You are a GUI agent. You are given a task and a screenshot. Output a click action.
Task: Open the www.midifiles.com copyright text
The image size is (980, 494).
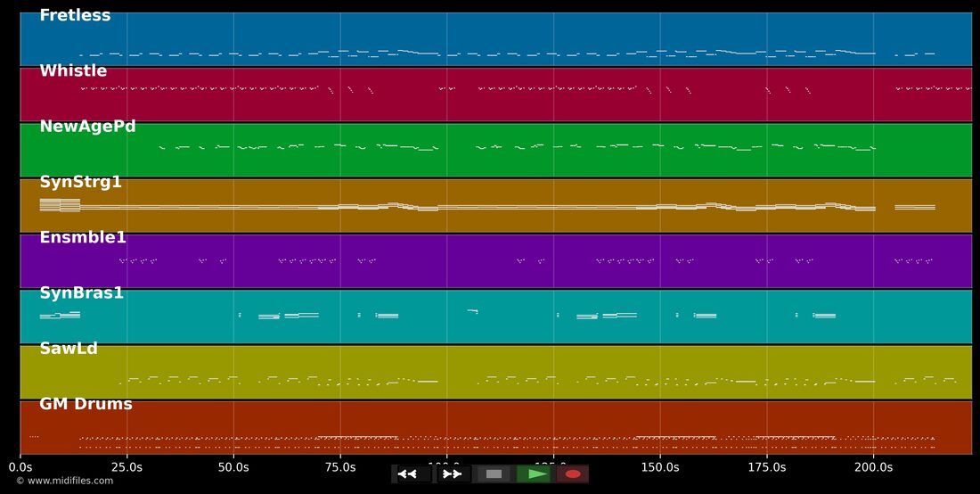[x=64, y=481]
